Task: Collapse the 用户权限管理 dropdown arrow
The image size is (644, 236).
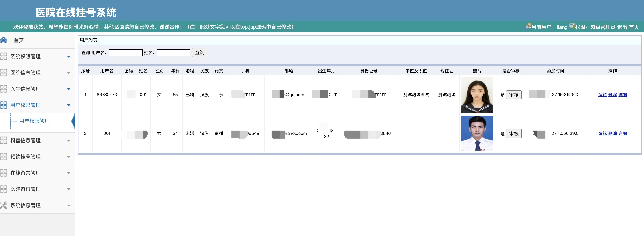Action: click(x=69, y=105)
